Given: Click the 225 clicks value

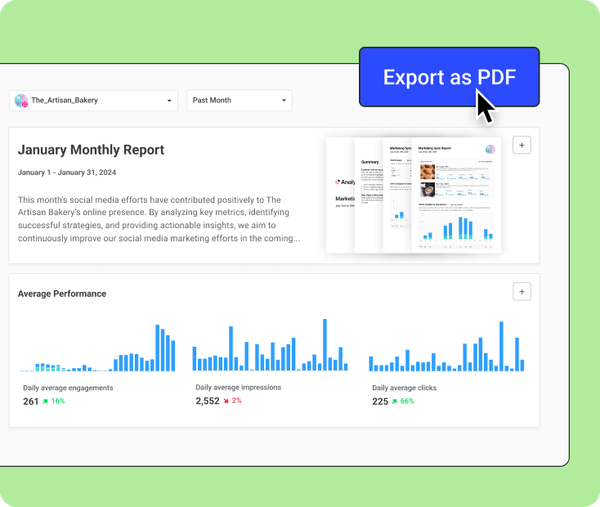Looking at the screenshot, I should (380, 401).
